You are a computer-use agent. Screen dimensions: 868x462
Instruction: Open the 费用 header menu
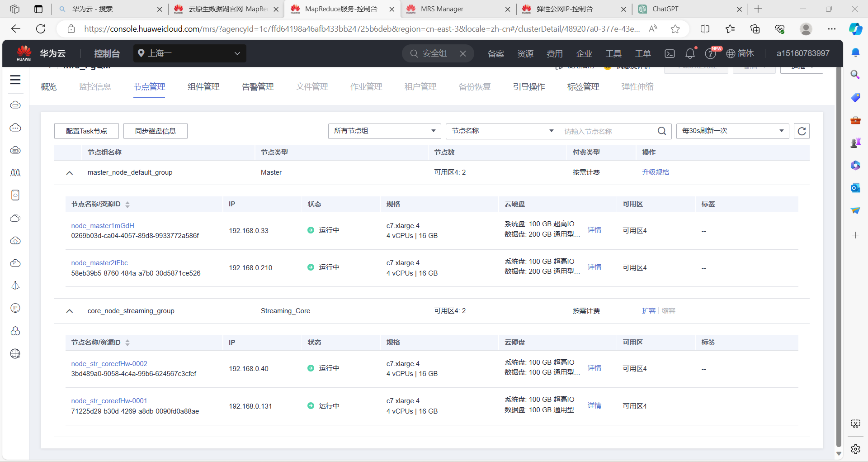click(x=555, y=53)
